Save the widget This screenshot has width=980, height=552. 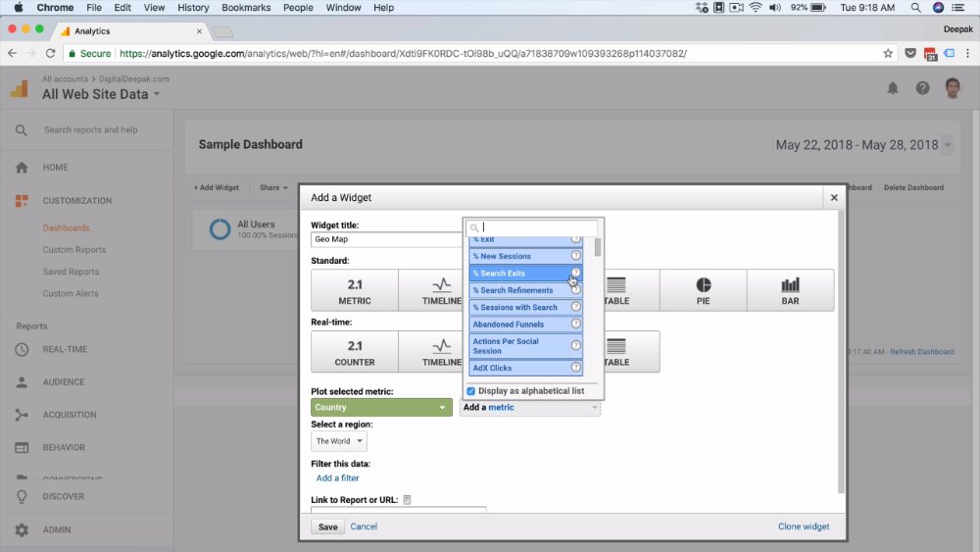[327, 527]
